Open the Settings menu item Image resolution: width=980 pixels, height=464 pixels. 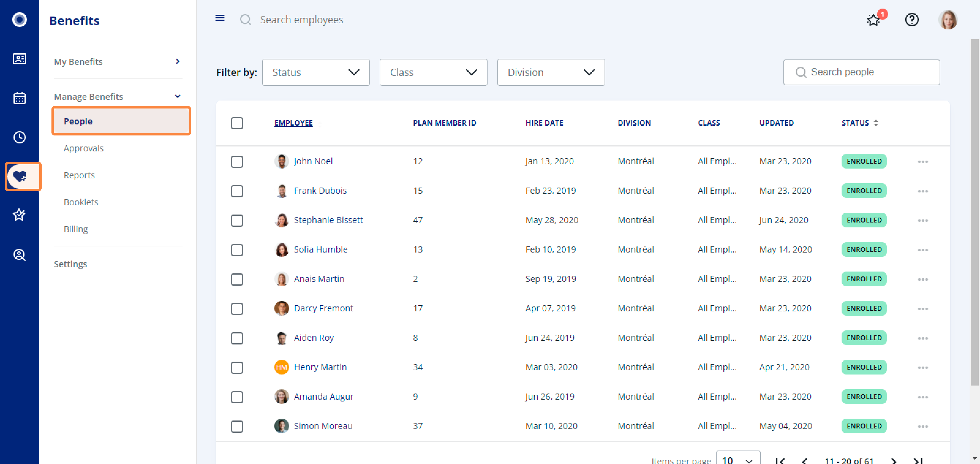coord(70,264)
